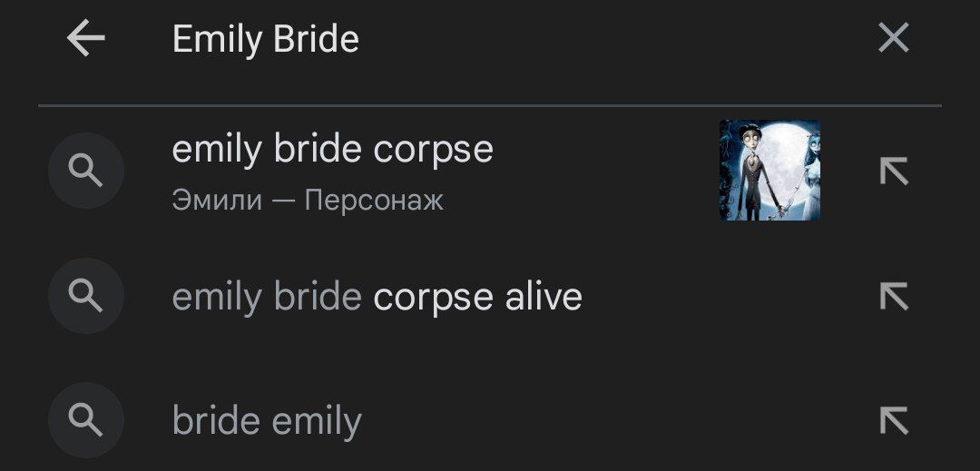Click the magnifier icon beside 'bride emily'
This screenshot has height=471, width=980.
(x=86, y=420)
